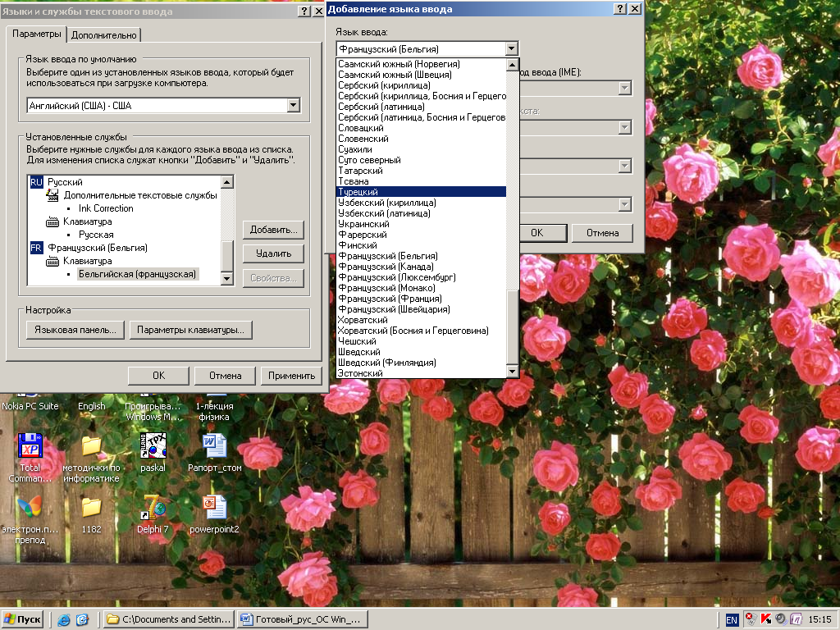Select Шведский (Финляндия) in the list

coord(421,363)
